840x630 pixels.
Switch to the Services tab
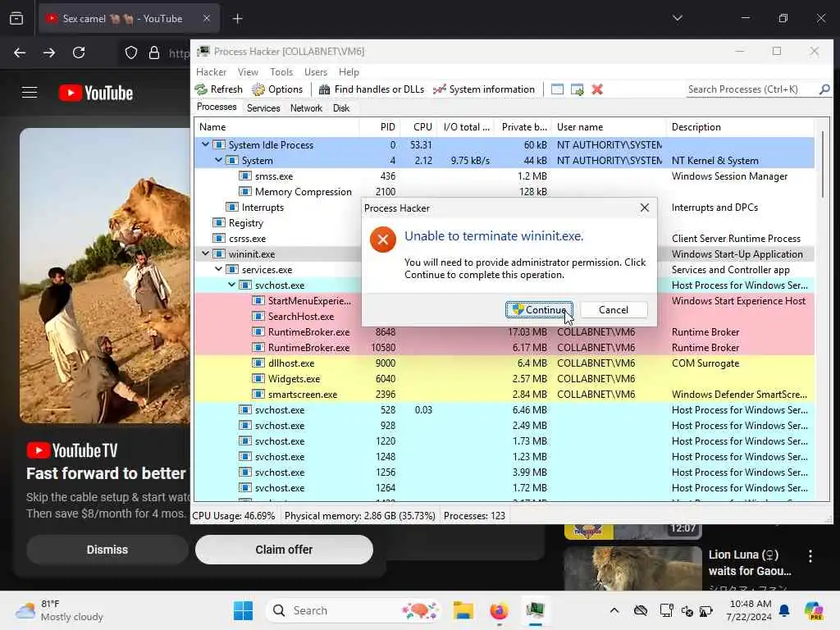(x=263, y=107)
